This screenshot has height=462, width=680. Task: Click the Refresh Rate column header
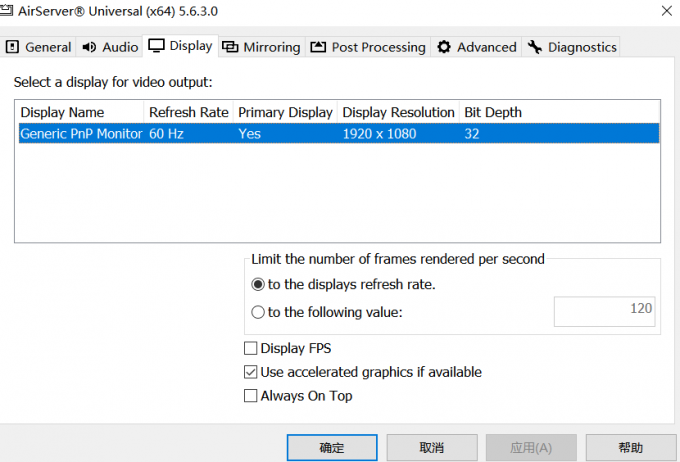189,112
